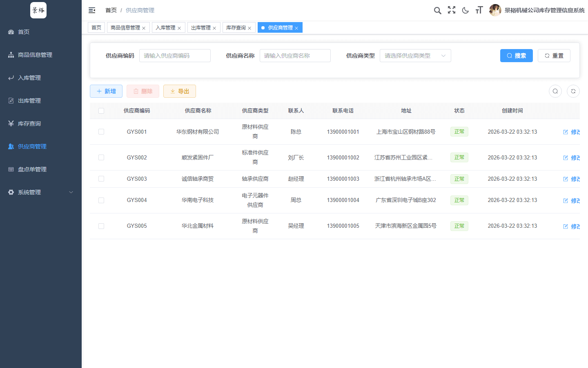Close the 入库管理 tab
The width and height of the screenshot is (588, 368).
pyautogui.click(x=179, y=28)
